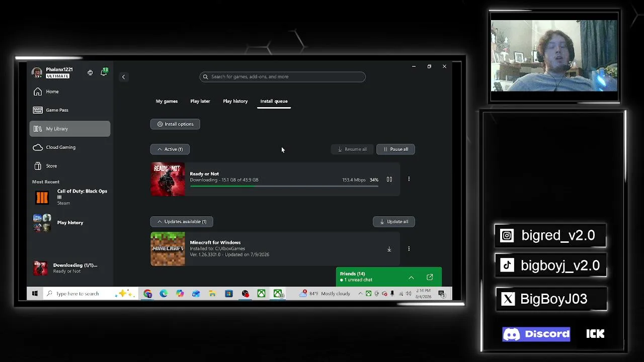Image resolution: width=644 pixels, height=362 pixels.
Task: Open Call of Duty: Black Ops III recent game
Action: [x=70, y=197]
